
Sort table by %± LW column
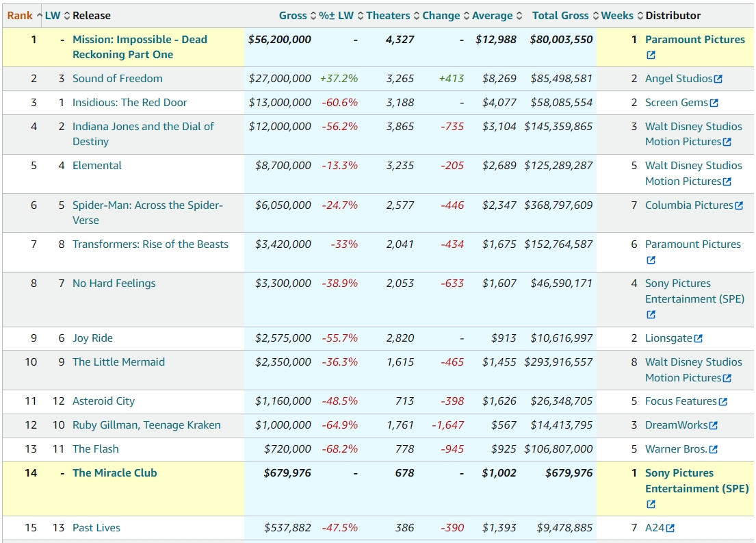[x=341, y=16]
